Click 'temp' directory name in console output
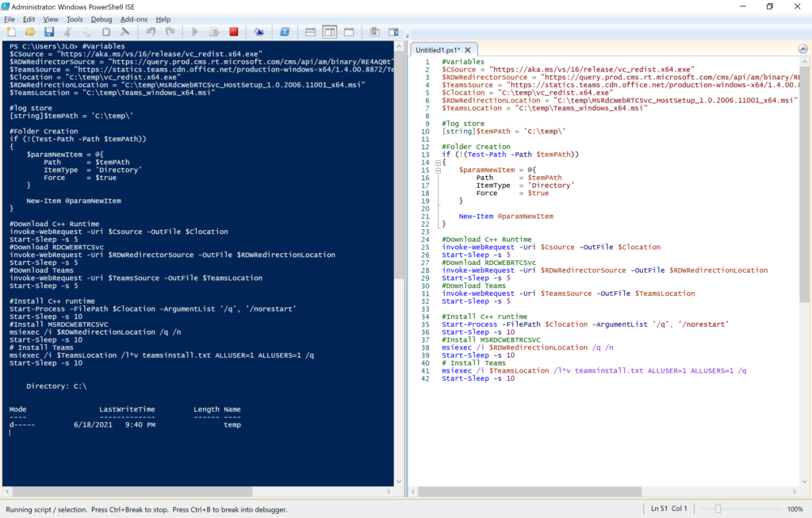This screenshot has width=812, height=518. 232,424
